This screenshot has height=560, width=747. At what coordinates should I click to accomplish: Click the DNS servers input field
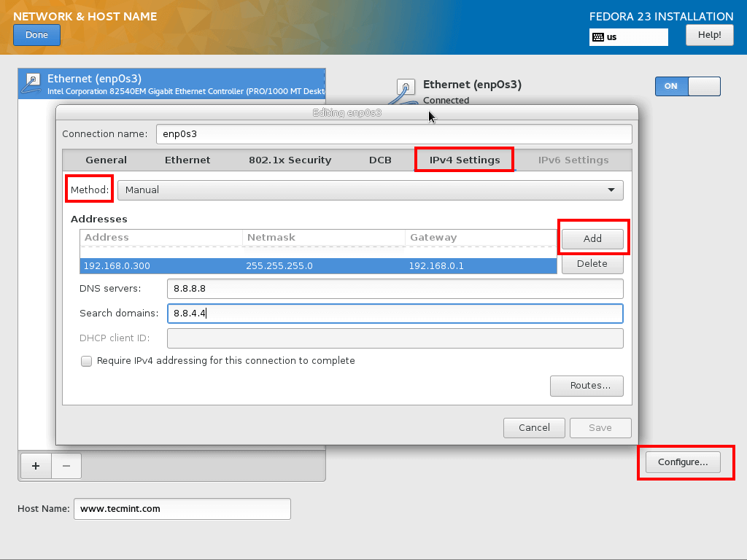pyautogui.click(x=395, y=289)
